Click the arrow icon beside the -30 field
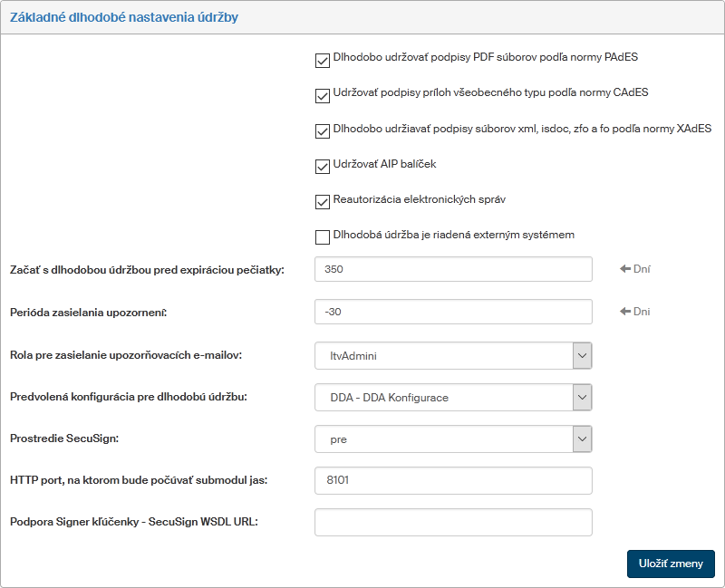Screen dimensions: 725x588 (625, 312)
